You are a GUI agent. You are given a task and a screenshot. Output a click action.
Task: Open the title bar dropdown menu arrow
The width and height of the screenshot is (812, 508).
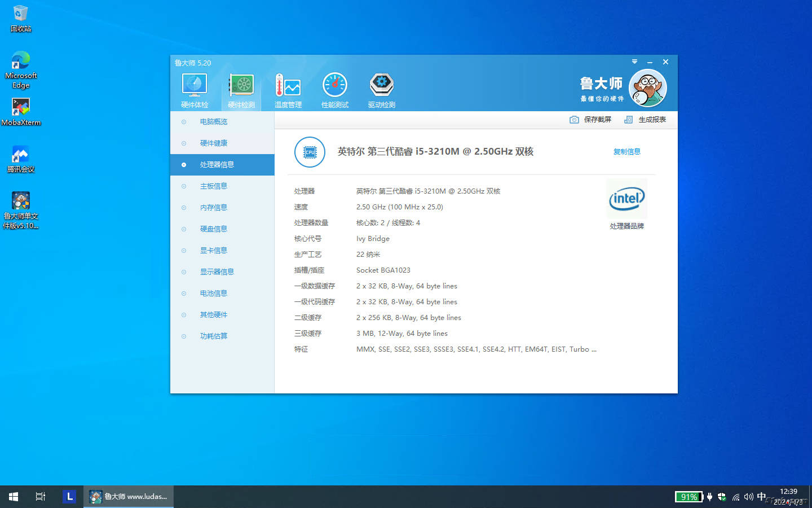click(x=634, y=62)
